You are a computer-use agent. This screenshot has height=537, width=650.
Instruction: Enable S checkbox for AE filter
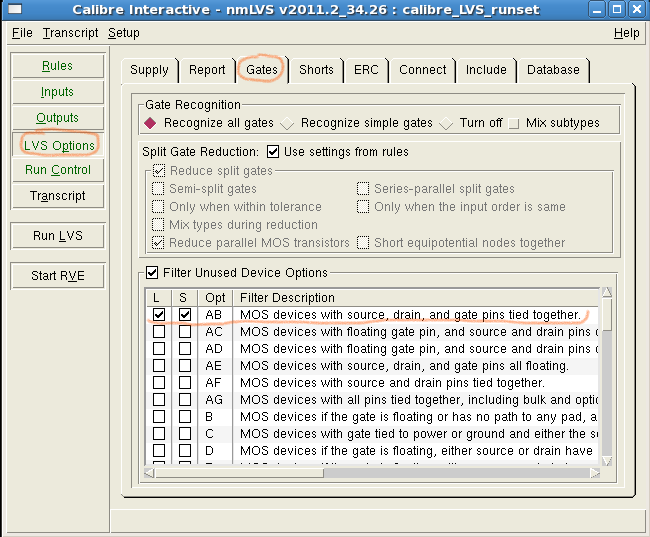click(185, 366)
